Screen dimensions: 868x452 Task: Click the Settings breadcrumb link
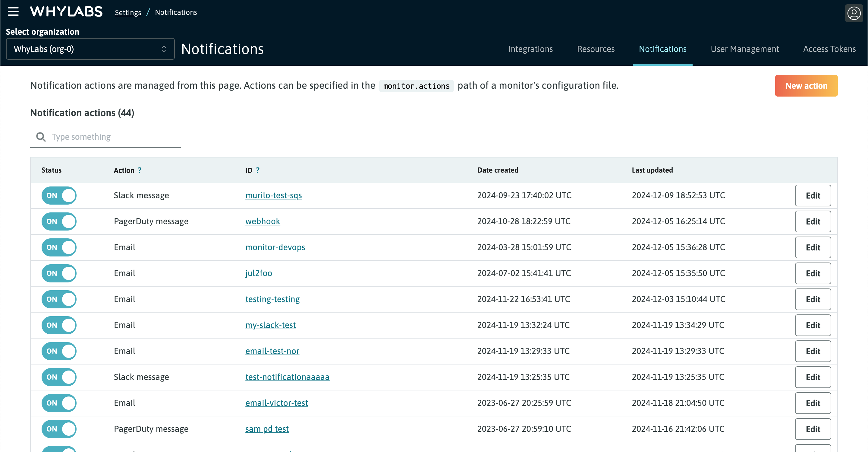click(127, 12)
